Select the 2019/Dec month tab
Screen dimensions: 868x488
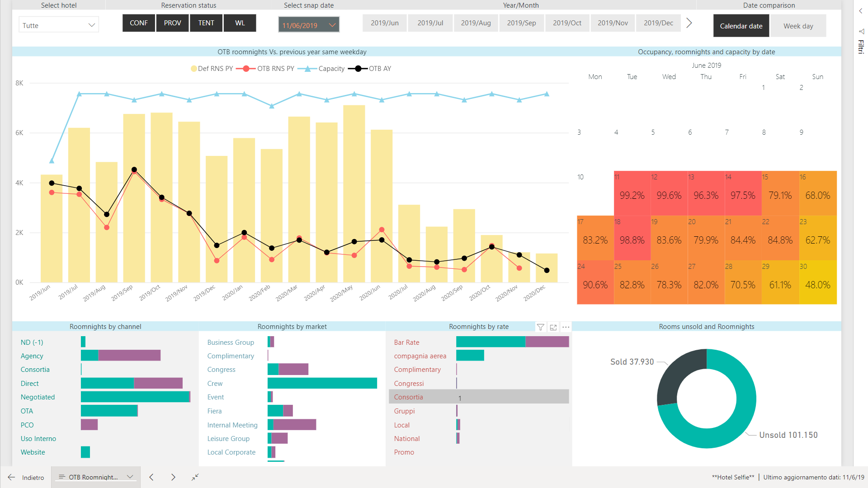pyautogui.click(x=658, y=23)
